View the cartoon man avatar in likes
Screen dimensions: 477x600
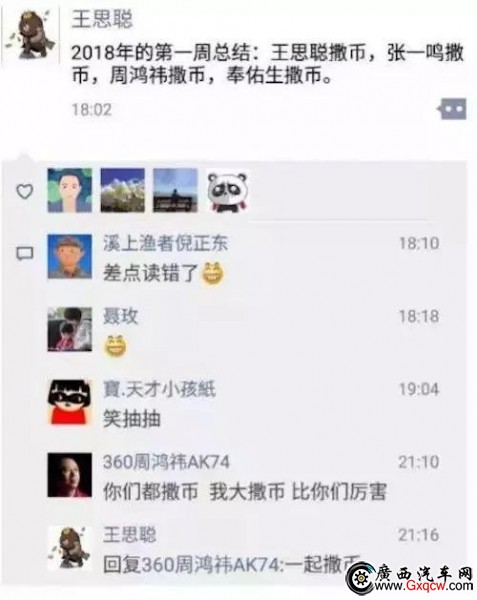click(x=70, y=190)
